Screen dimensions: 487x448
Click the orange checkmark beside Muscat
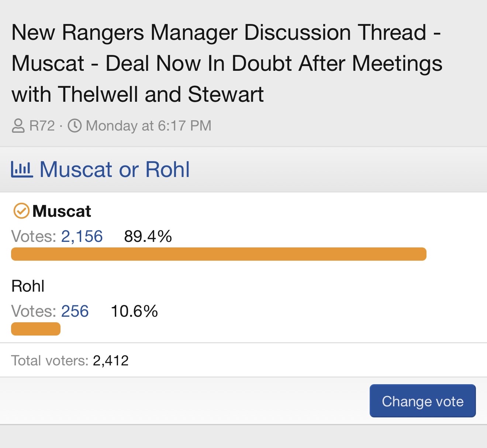click(x=21, y=211)
